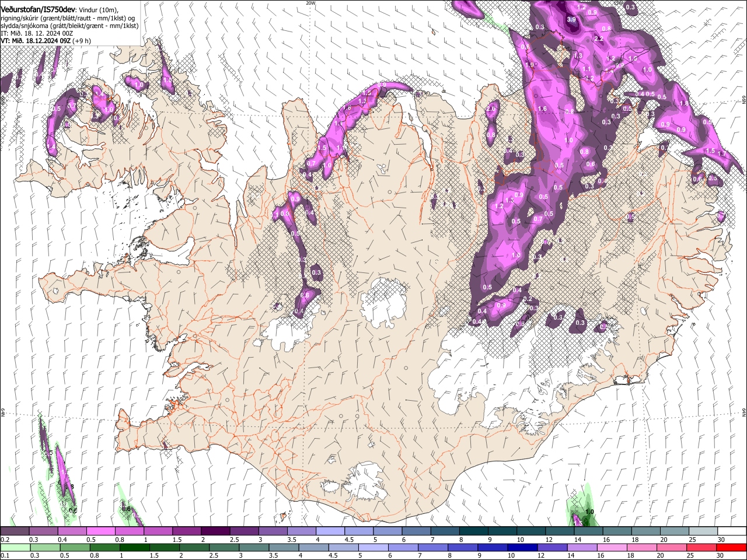Click the deep blue swatch between 10 and 12
The width and height of the screenshot is (747, 560).
(x=522, y=548)
